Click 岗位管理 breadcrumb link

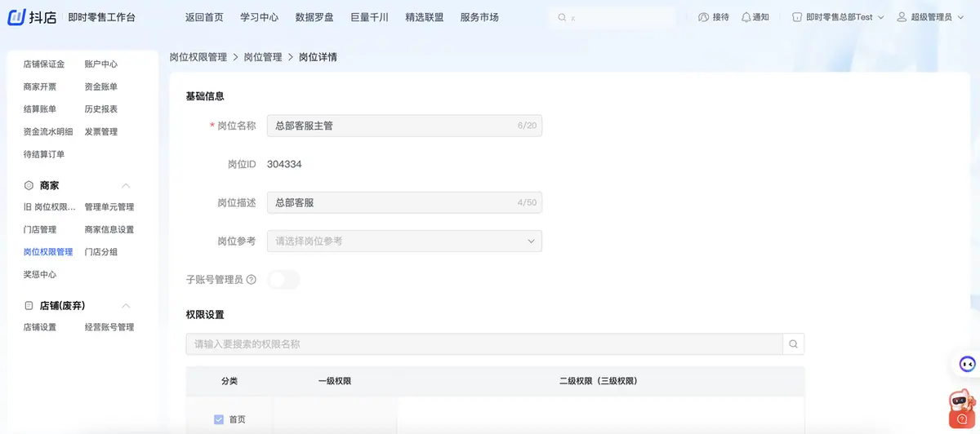click(263, 57)
